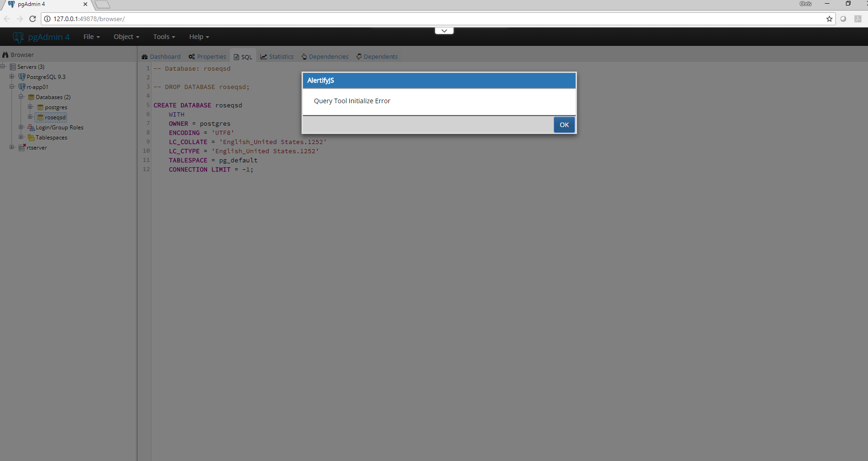Screen dimensions: 868x461
Task: Expand the Tablespaces node
Action: click(x=21, y=137)
